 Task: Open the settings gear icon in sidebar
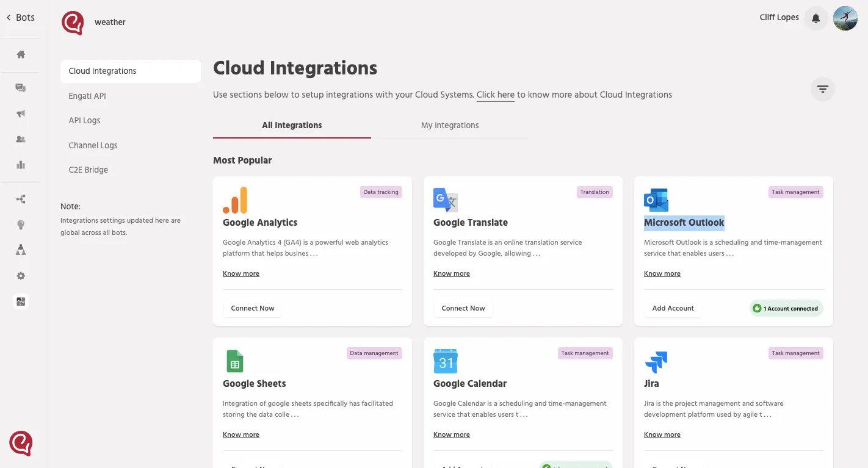(x=21, y=276)
